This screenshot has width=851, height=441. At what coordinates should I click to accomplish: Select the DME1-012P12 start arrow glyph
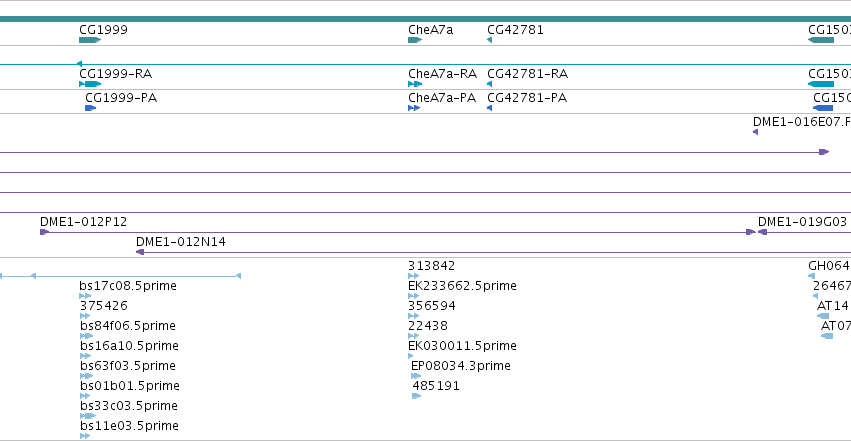tap(45, 232)
